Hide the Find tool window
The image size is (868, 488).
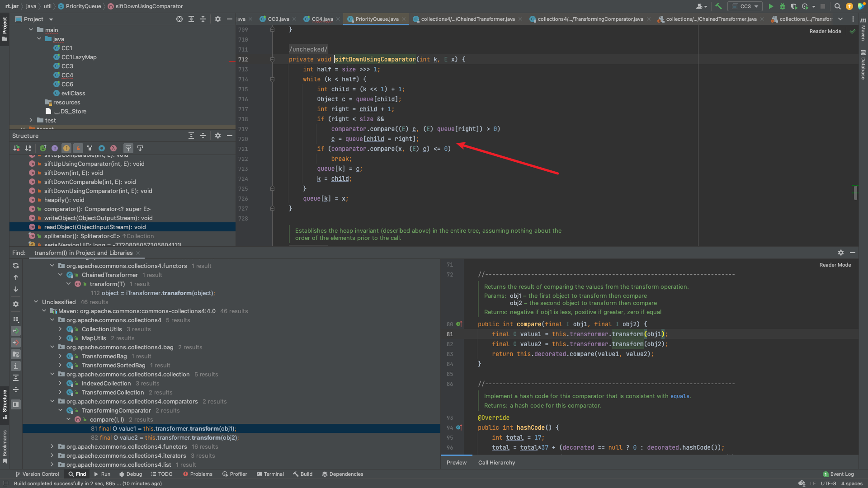coord(853,253)
